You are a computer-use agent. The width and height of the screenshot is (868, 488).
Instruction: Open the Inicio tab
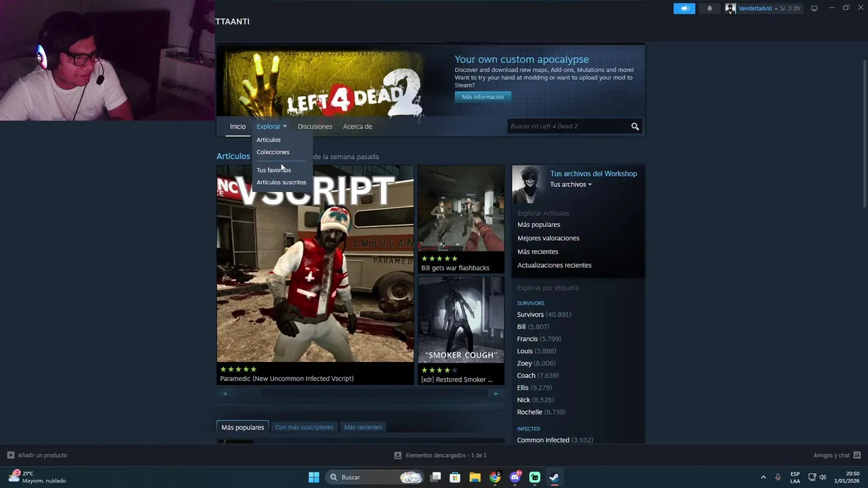coord(237,127)
